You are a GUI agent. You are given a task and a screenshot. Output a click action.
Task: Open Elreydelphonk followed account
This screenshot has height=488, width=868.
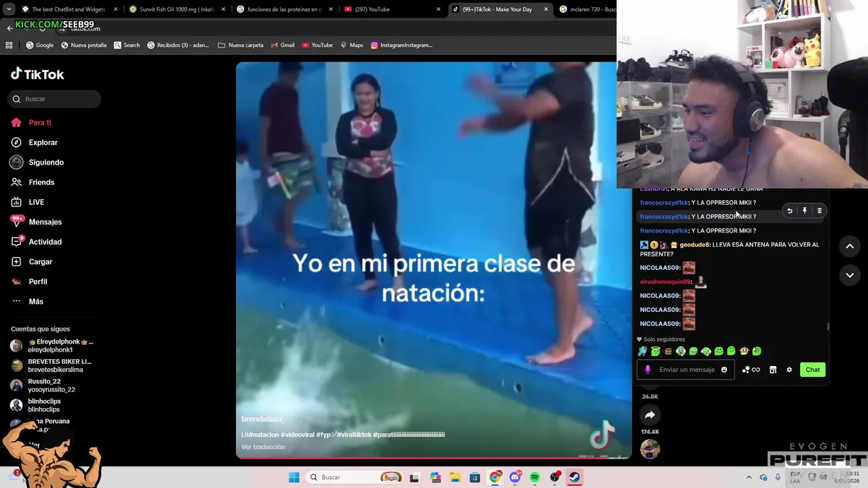click(x=52, y=346)
